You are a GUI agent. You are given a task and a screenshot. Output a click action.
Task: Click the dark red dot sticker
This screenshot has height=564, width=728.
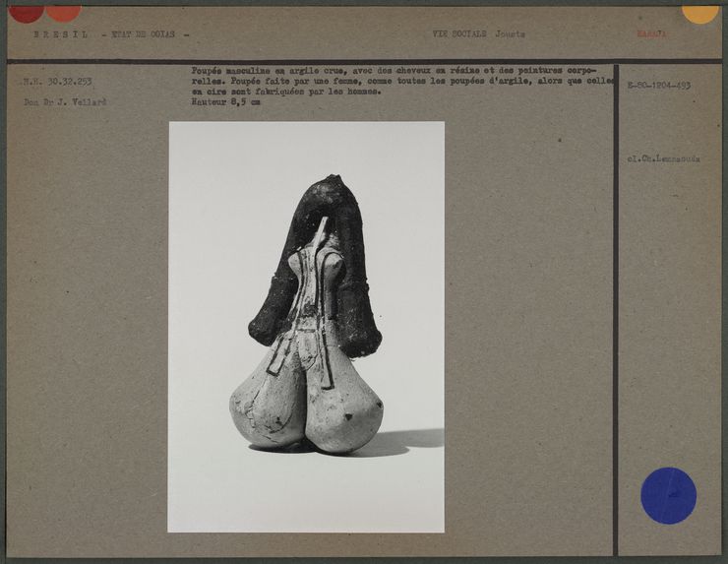coord(26,12)
